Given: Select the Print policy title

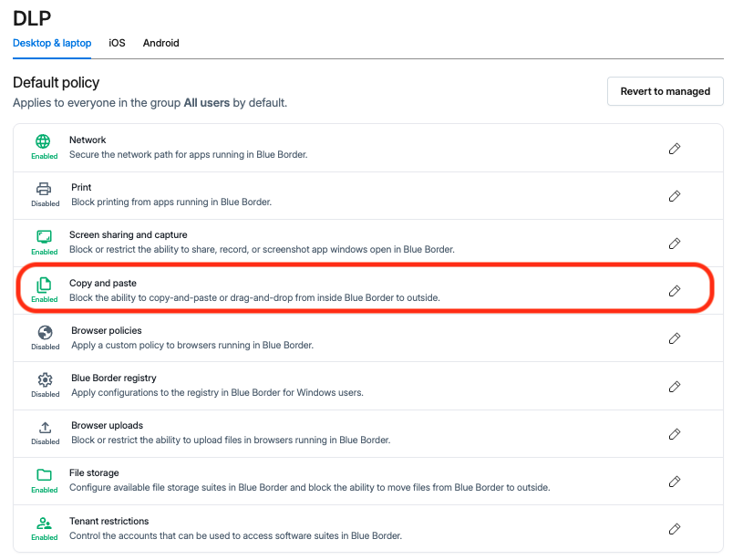Looking at the screenshot, I should point(81,187).
